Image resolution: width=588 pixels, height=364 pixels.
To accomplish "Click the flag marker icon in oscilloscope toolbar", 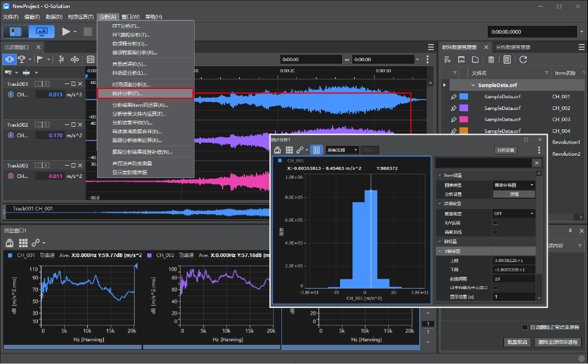I will (40, 59).
